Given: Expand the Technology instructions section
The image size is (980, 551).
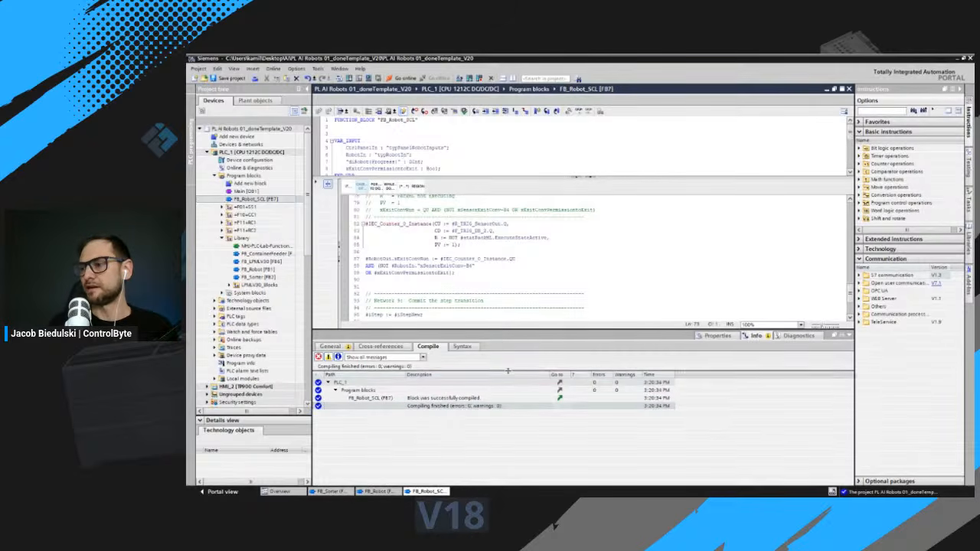Looking at the screenshot, I should 859,249.
